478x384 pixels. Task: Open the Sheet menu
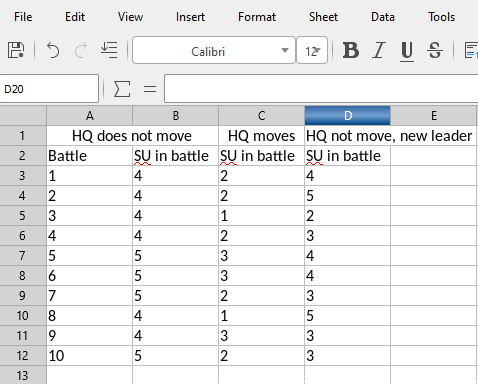(323, 17)
